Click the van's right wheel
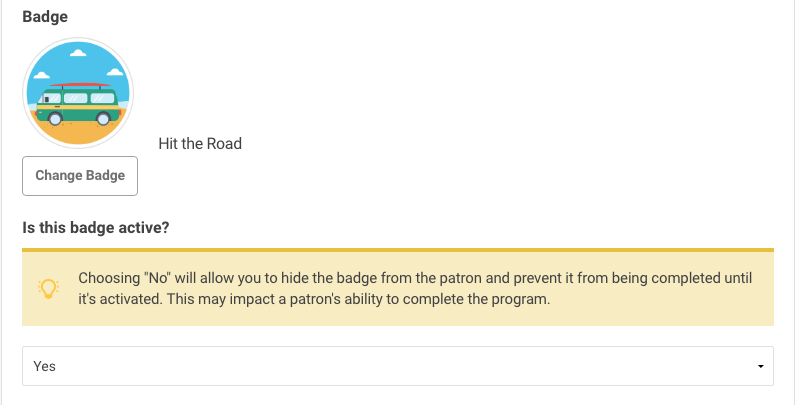 click(103, 119)
